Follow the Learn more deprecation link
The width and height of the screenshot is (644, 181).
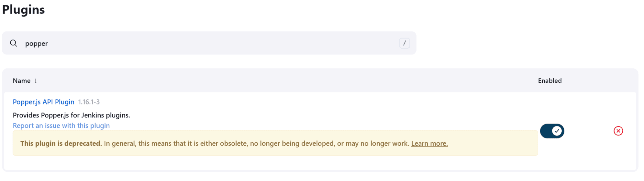coord(429,143)
